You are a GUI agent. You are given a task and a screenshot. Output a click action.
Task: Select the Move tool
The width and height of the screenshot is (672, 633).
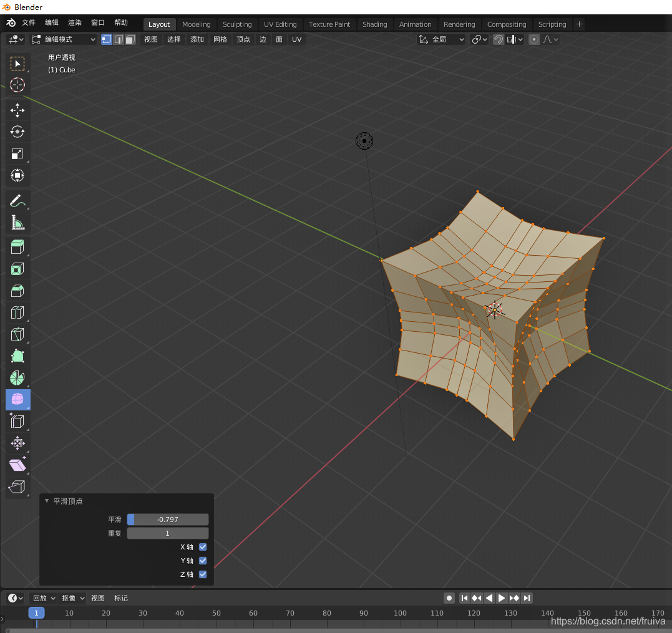pyautogui.click(x=17, y=110)
